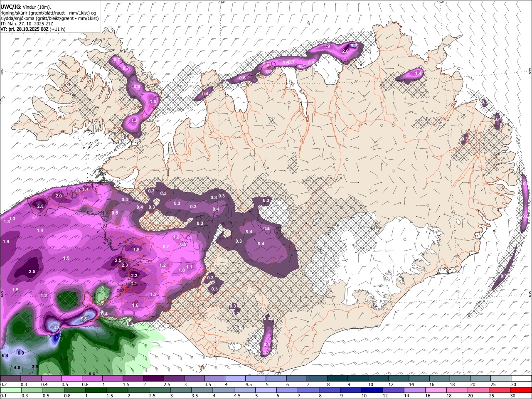Click the 'IT: Mán. 27. 10. 2025 21Z' line
The height and width of the screenshot is (399, 532).
pyautogui.click(x=26, y=24)
